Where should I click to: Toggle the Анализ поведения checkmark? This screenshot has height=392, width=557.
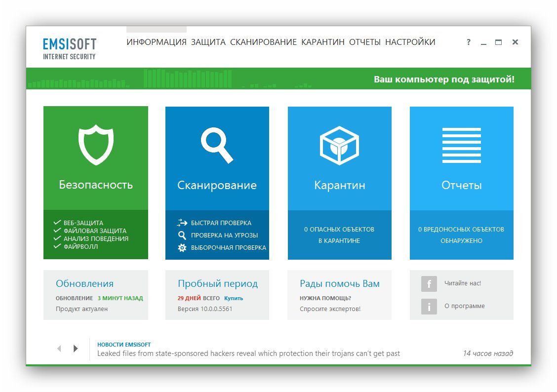pos(57,238)
